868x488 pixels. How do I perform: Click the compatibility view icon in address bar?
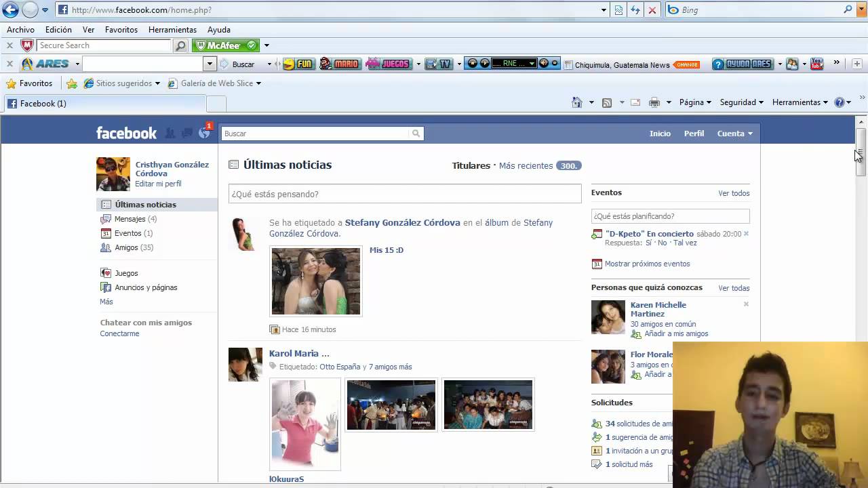618,10
